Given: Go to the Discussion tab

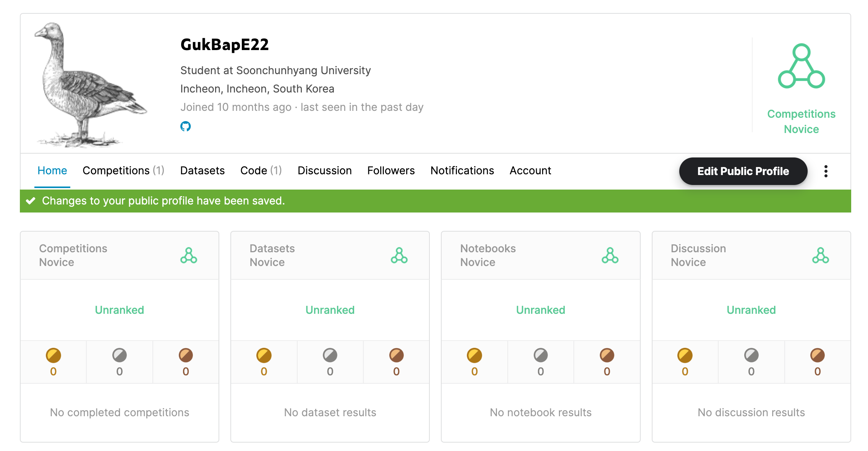Looking at the screenshot, I should click(325, 170).
